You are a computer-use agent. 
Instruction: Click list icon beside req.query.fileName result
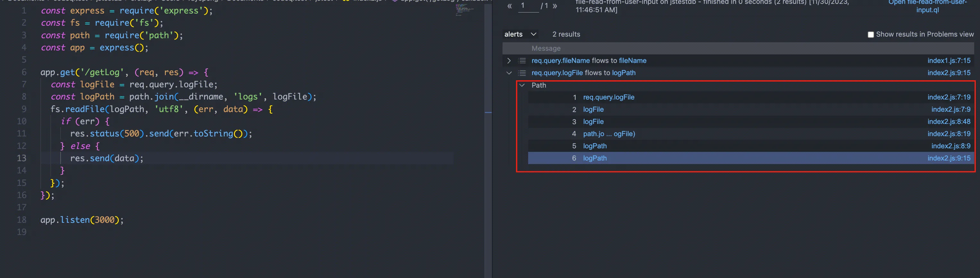click(522, 61)
